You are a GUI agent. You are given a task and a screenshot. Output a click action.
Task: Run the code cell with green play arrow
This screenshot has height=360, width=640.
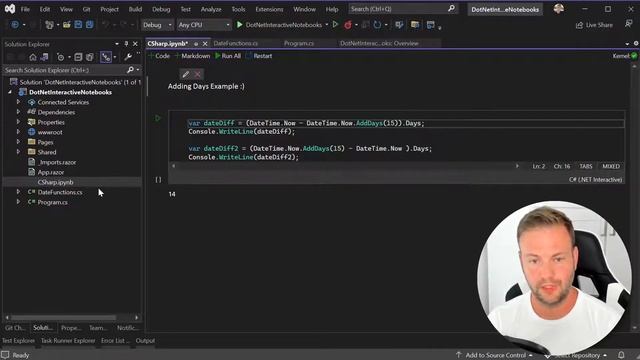[x=158, y=118]
